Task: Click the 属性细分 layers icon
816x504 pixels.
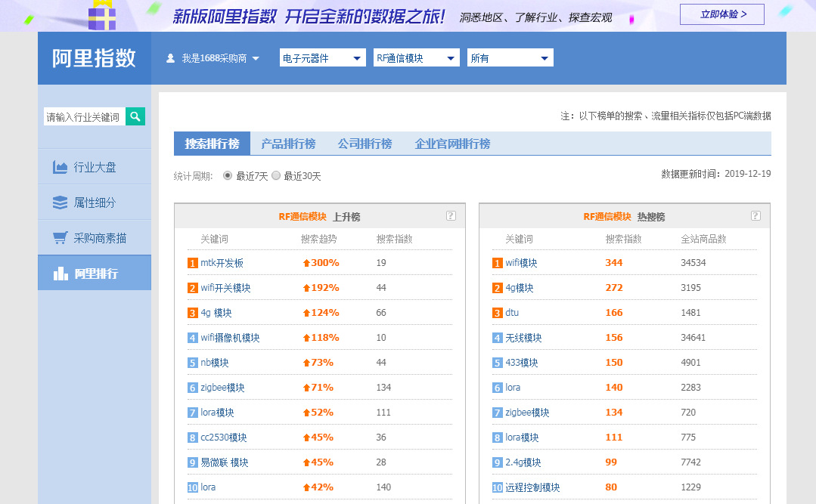Action: click(x=60, y=203)
